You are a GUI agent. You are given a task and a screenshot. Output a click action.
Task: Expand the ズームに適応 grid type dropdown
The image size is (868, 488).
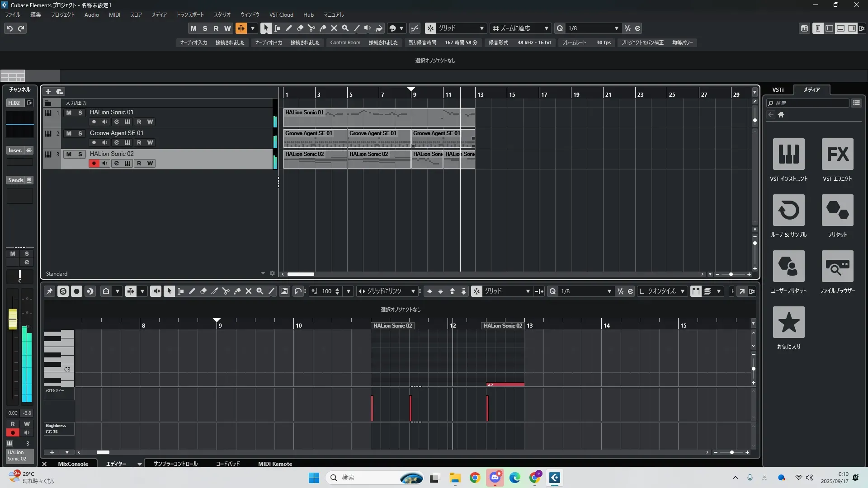pos(546,28)
